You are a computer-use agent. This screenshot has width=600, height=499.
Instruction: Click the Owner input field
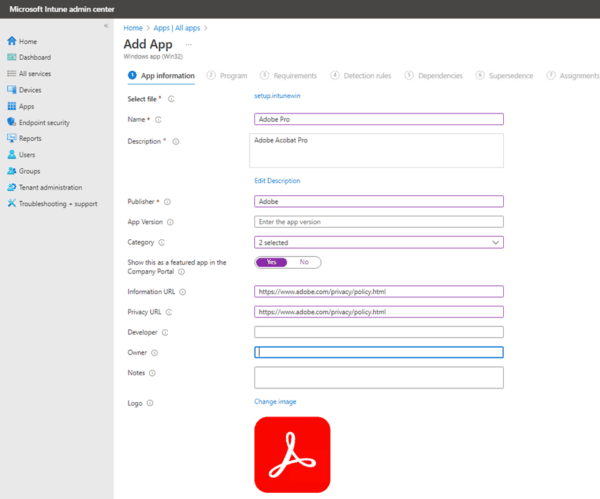[x=378, y=352]
